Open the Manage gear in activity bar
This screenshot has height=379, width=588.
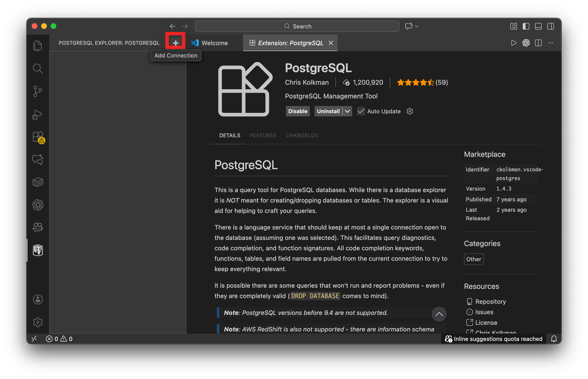[x=38, y=322]
